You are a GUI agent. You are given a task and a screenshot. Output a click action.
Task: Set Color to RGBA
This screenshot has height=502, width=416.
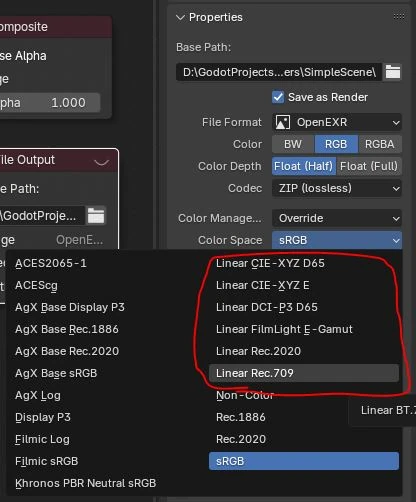[x=380, y=144]
